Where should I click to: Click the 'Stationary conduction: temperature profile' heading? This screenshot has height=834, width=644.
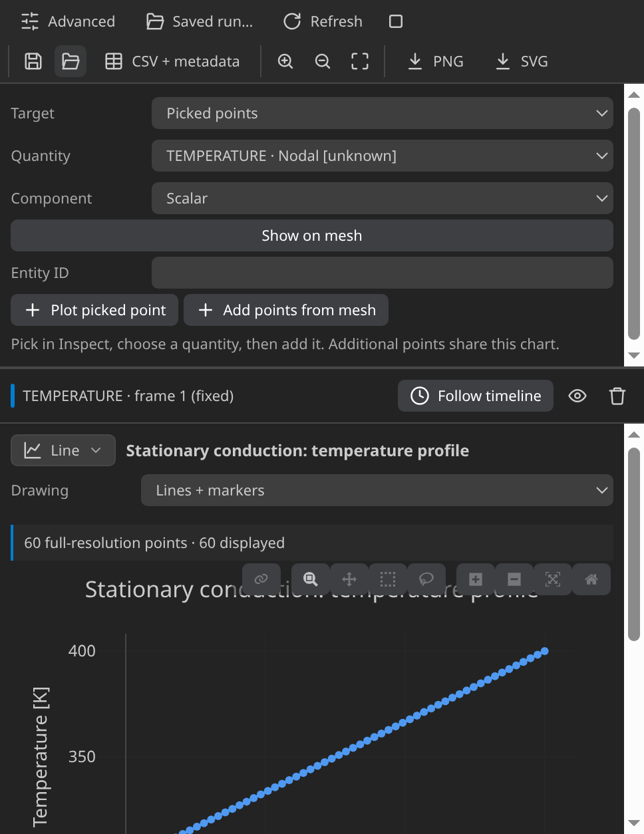(297, 450)
